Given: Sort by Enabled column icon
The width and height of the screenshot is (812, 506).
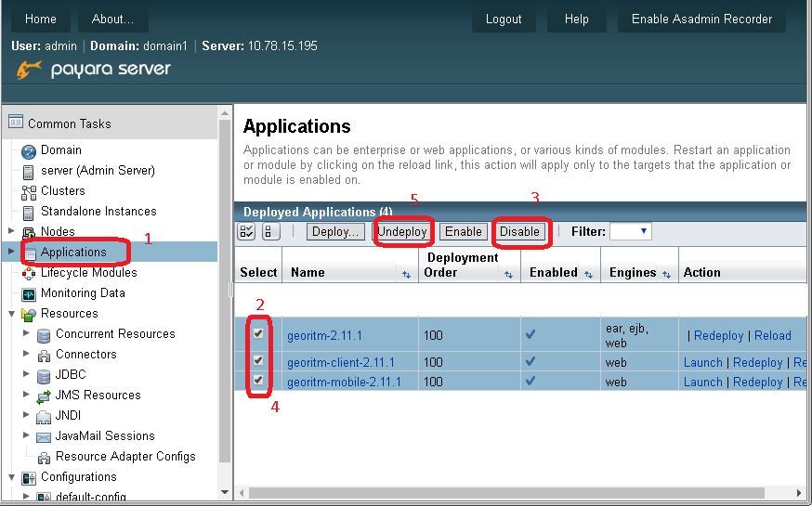Looking at the screenshot, I should pos(588,275).
